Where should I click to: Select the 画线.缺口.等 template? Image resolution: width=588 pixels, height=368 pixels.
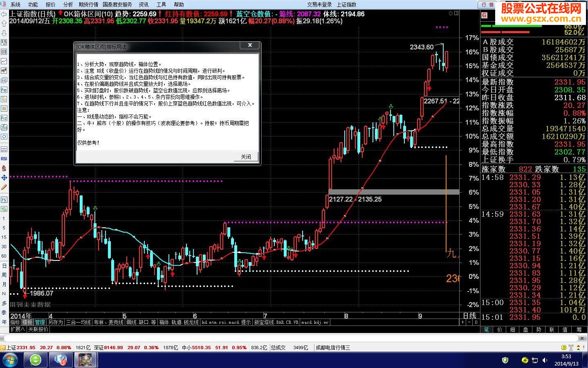pos(141,322)
